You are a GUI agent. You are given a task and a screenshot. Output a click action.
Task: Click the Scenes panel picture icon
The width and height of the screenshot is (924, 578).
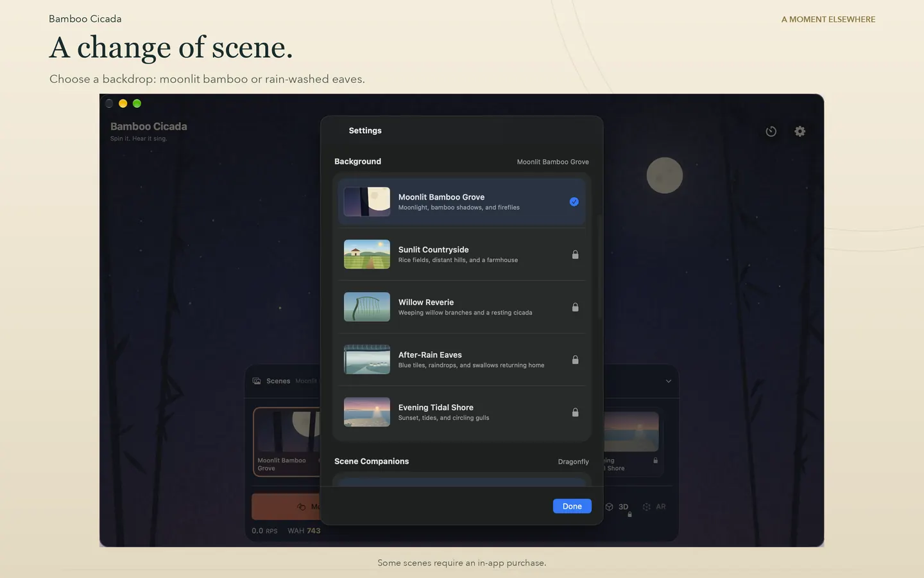257,381
